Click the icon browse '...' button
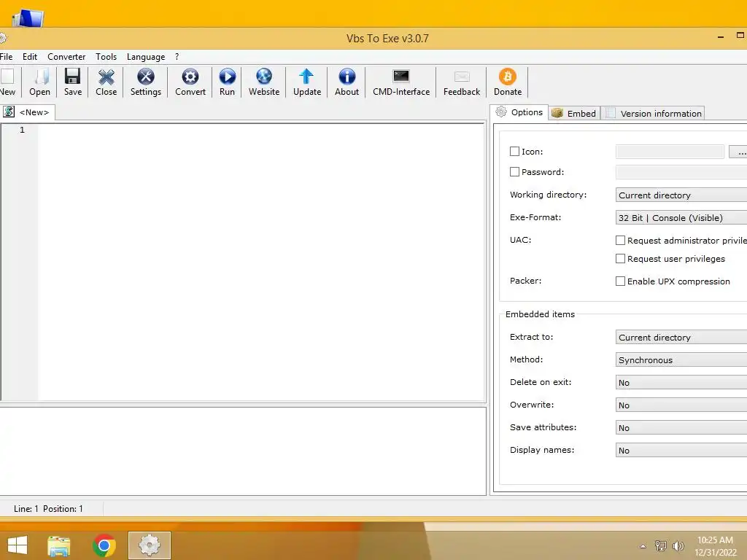This screenshot has width=747, height=560. pos(740,152)
